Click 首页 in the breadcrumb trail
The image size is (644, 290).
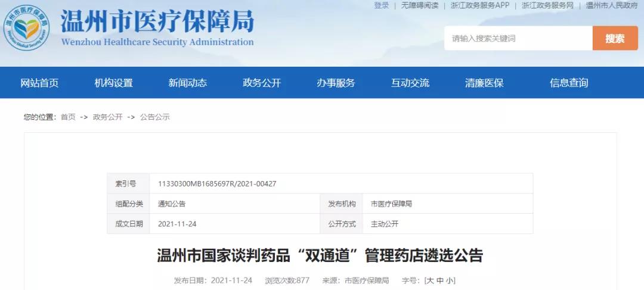pos(68,117)
